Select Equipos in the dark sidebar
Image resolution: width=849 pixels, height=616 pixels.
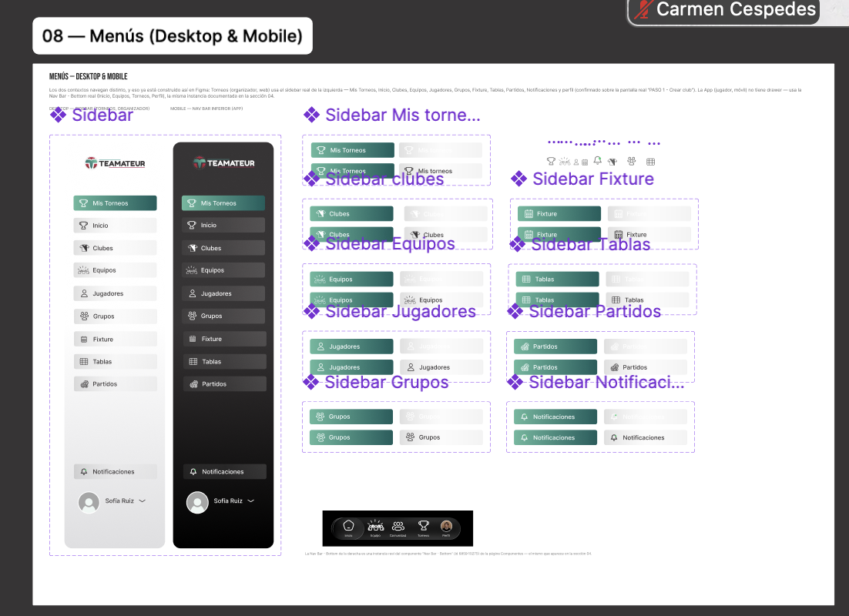point(223,270)
